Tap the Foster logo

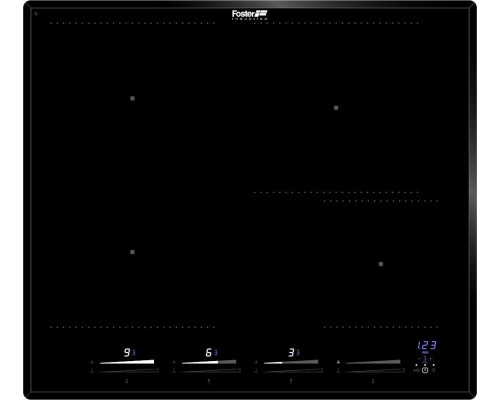point(250,14)
